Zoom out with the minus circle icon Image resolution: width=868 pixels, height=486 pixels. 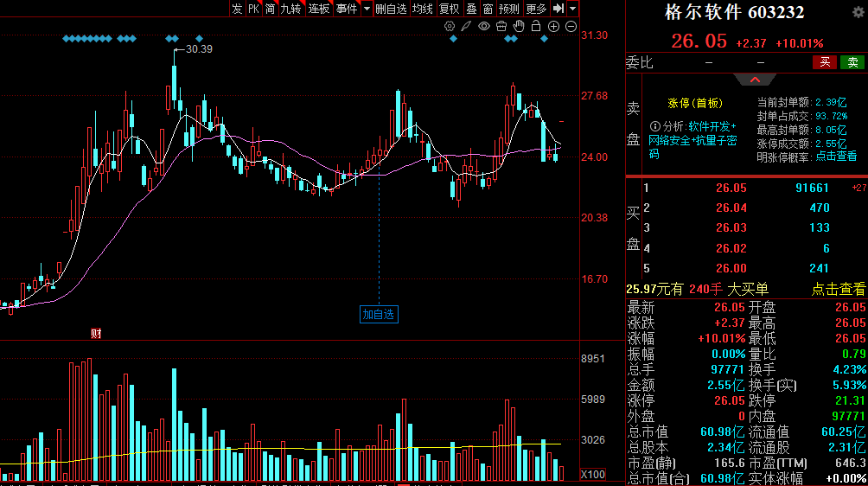[x=571, y=27]
